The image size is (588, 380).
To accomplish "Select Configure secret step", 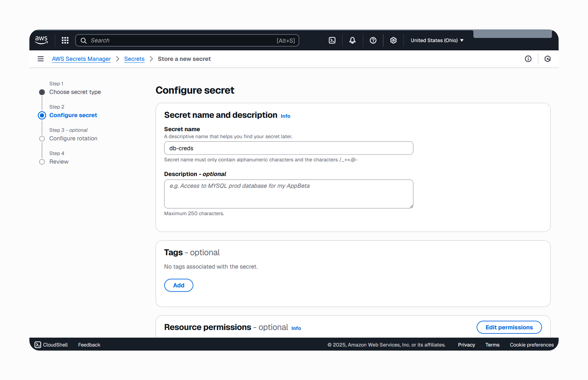I will point(73,115).
